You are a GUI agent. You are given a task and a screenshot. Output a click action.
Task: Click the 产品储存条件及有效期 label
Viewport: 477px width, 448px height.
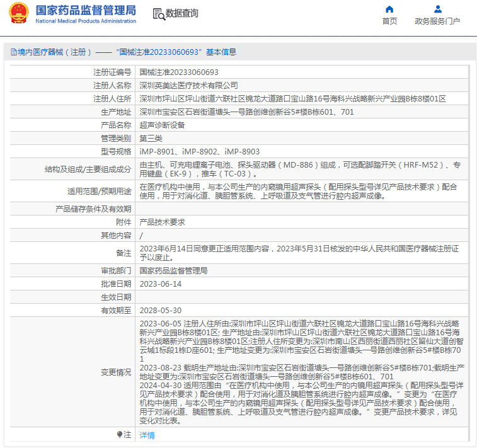click(93, 209)
